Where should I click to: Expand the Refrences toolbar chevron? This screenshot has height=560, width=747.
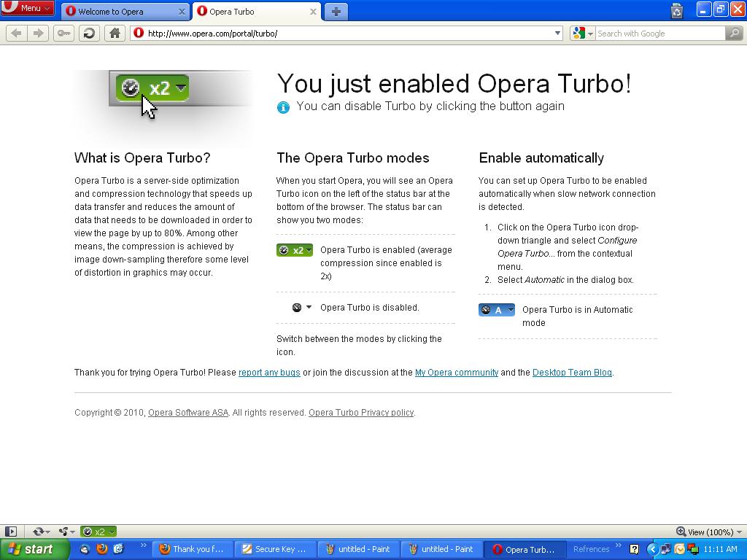point(619,545)
